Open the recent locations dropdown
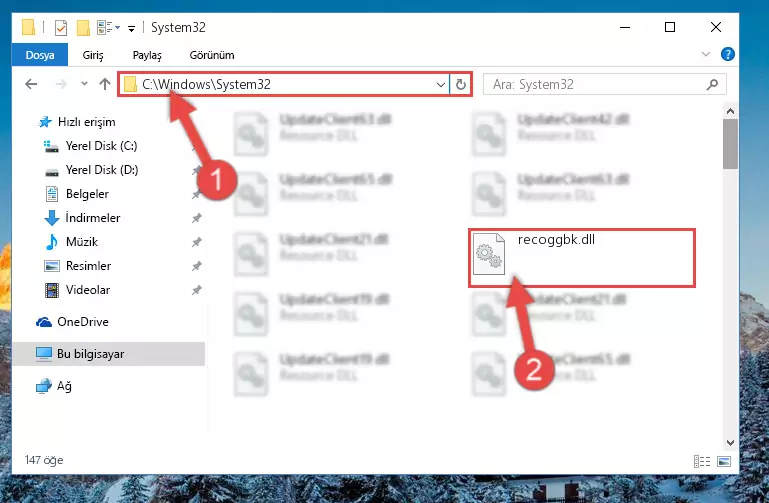 click(84, 84)
